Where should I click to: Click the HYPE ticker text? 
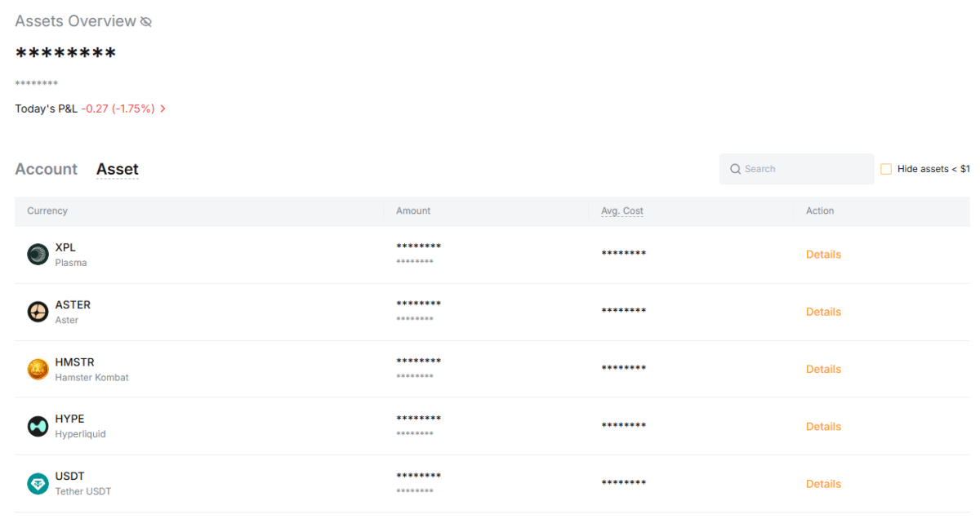coord(69,419)
